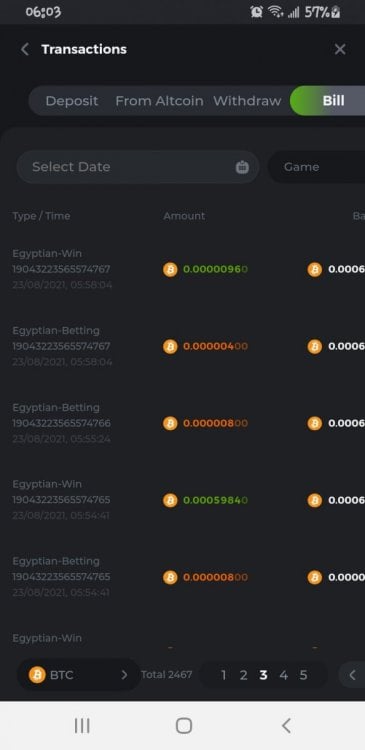Jump to page 5 of transactions
365x750 pixels.
(303, 675)
